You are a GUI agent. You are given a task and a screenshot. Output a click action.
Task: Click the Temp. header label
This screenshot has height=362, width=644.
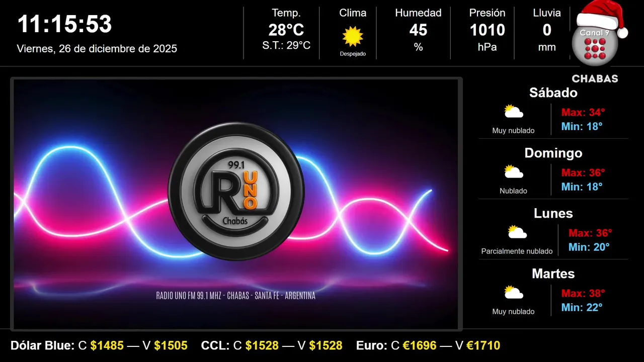point(286,13)
